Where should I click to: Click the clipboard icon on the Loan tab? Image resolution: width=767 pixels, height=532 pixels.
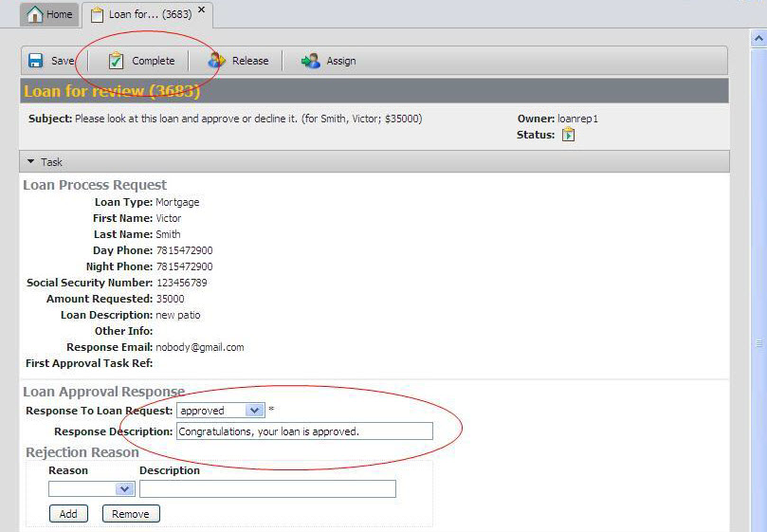pos(97,14)
